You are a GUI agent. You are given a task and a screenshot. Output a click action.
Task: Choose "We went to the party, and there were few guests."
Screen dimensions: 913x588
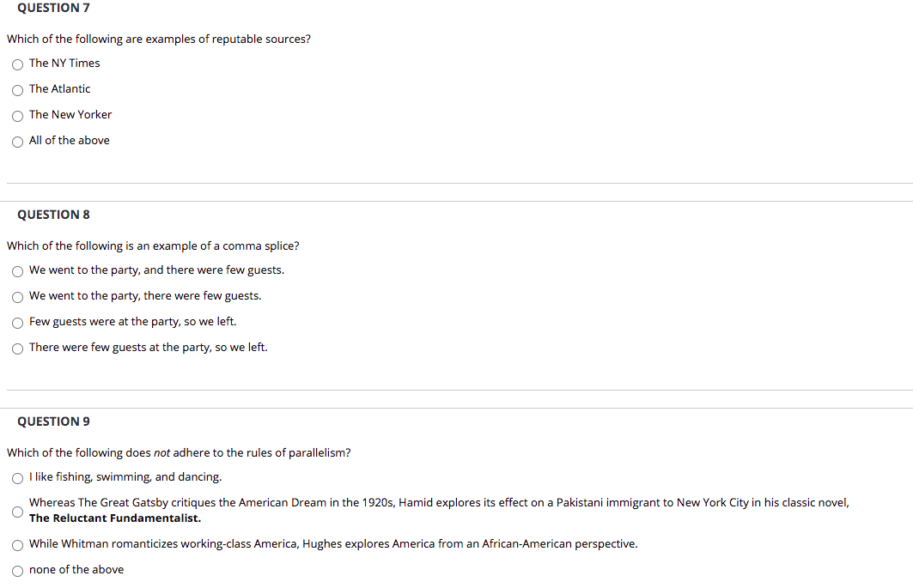[x=17, y=271]
